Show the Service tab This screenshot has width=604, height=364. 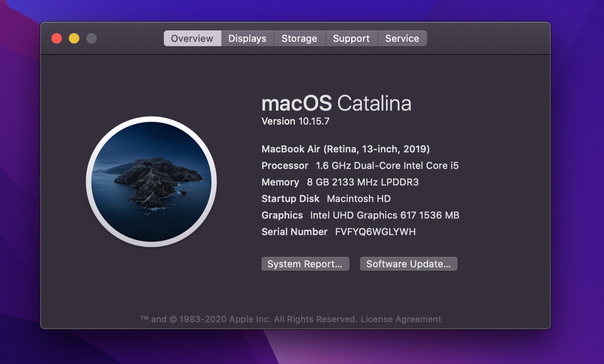click(402, 38)
